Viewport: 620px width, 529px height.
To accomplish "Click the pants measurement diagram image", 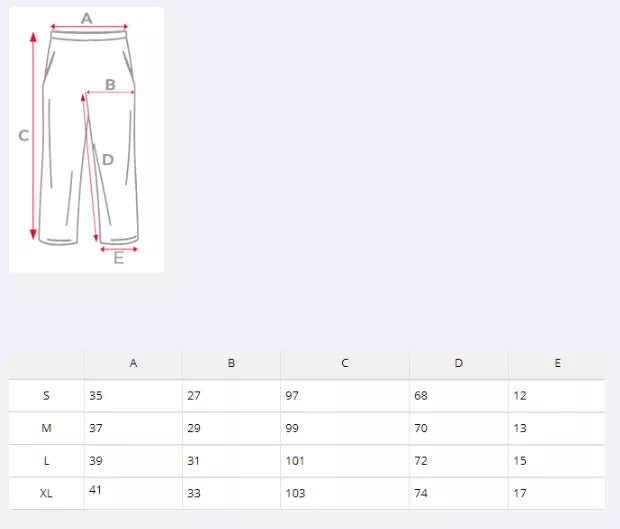I will coord(86,140).
